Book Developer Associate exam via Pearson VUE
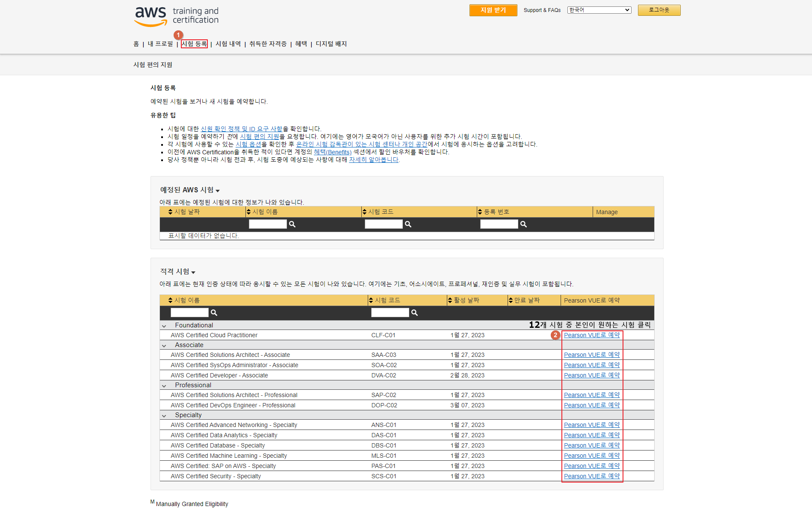This screenshot has width=812, height=524. point(592,376)
